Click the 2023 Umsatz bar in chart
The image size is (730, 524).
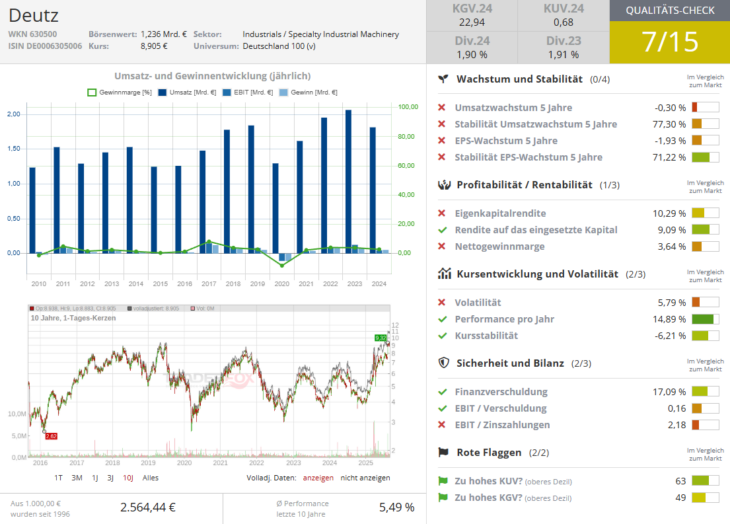point(348,181)
